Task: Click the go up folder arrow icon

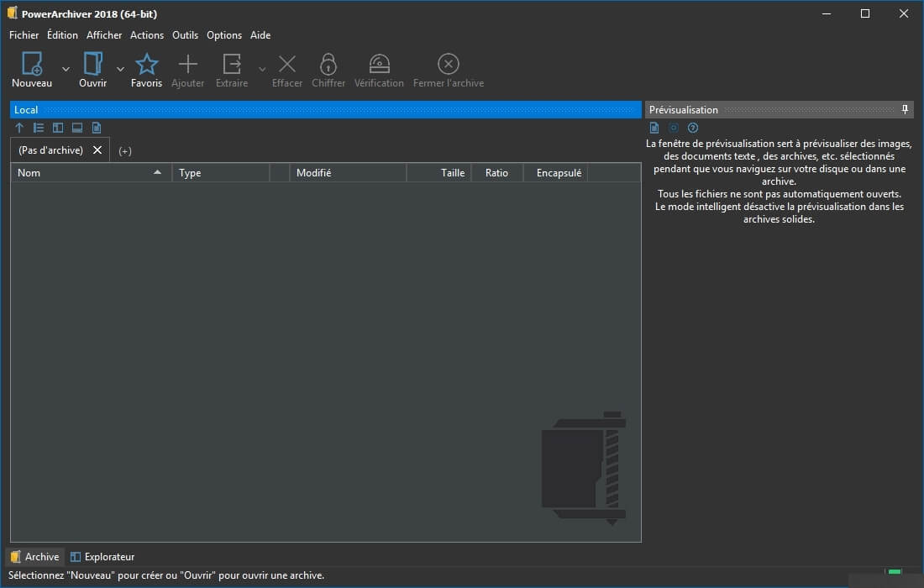Action: pyautogui.click(x=18, y=127)
